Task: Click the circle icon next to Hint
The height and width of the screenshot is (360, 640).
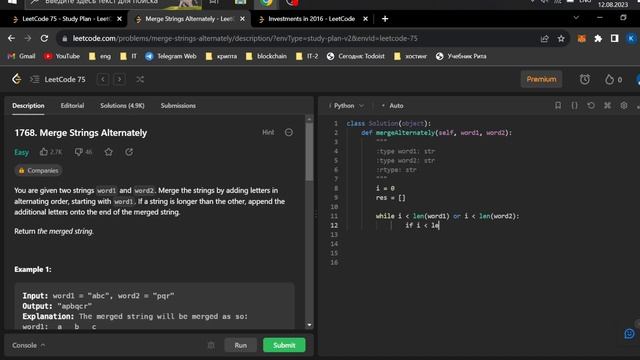Action: click(289, 132)
